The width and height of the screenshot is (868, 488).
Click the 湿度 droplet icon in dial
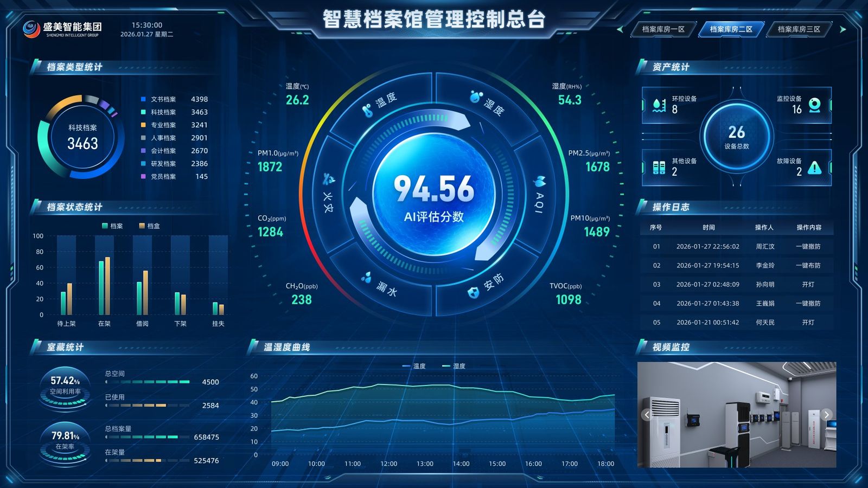point(476,97)
